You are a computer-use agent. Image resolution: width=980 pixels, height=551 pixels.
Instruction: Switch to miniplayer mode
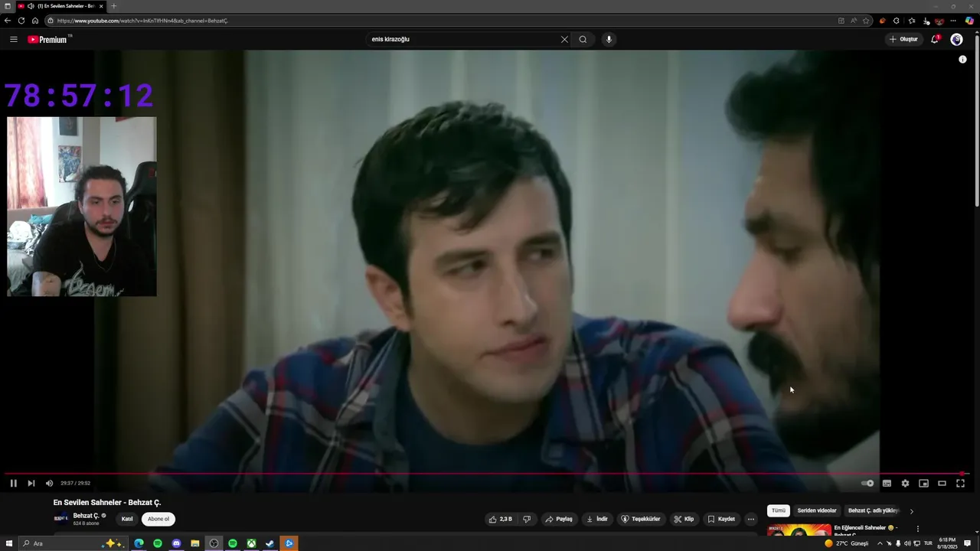(923, 483)
